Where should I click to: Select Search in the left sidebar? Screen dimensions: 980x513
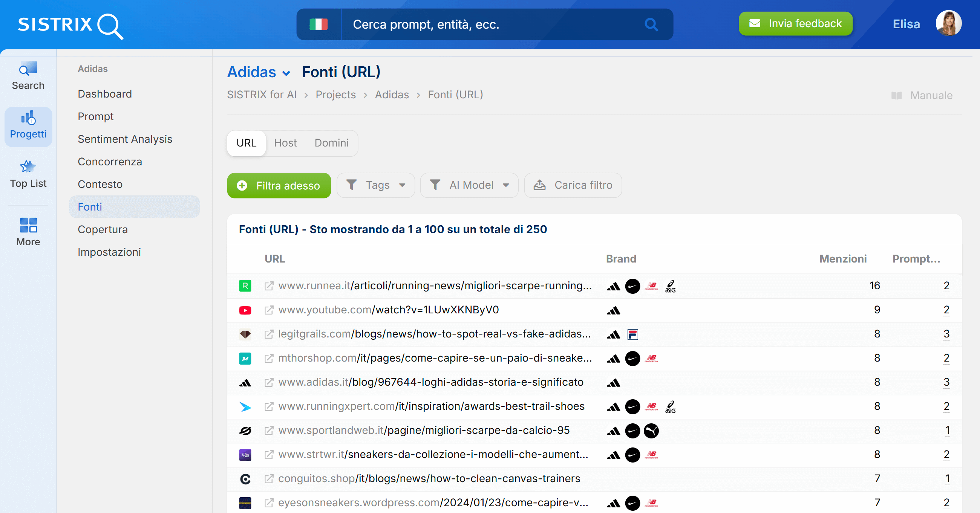(x=28, y=75)
